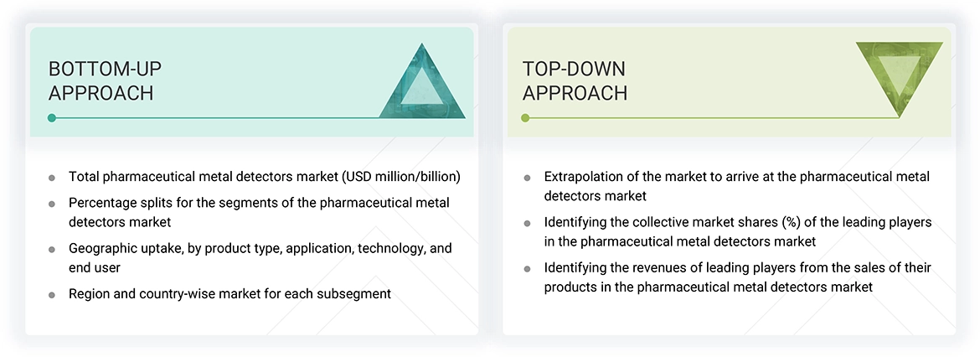980x357 pixels.
Task: Click the teal dot under Bottom-Up Approach
Action: click(x=52, y=118)
